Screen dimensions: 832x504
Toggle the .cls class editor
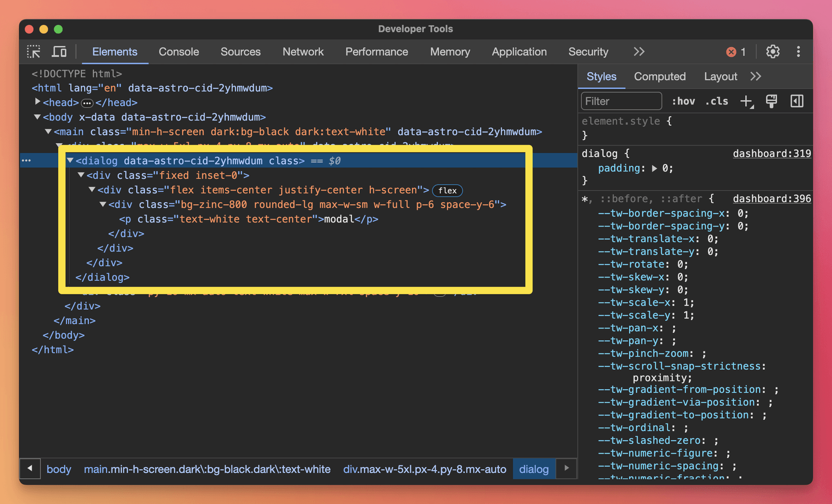click(x=717, y=101)
